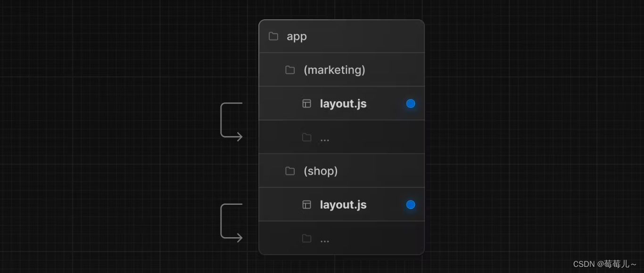This screenshot has width=644, height=273.
Task: Click layout icon under (marketing)
Action: (x=306, y=104)
